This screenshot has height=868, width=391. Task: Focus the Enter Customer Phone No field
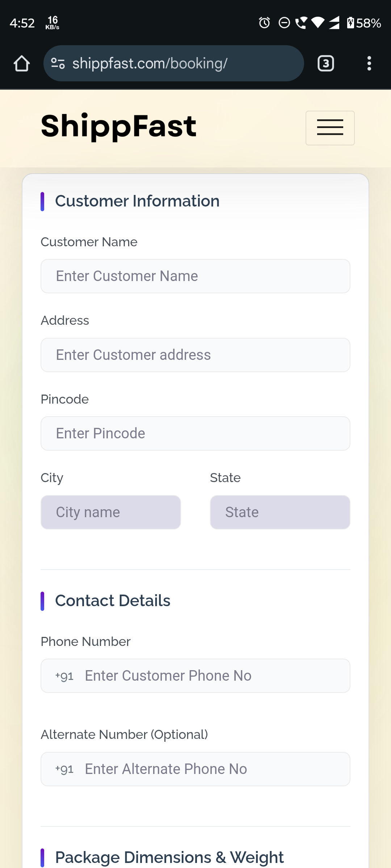point(195,676)
